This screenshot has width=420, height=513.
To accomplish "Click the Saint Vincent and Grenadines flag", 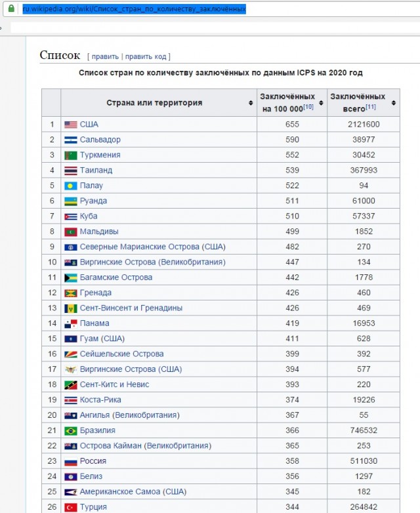I will 71,308.
